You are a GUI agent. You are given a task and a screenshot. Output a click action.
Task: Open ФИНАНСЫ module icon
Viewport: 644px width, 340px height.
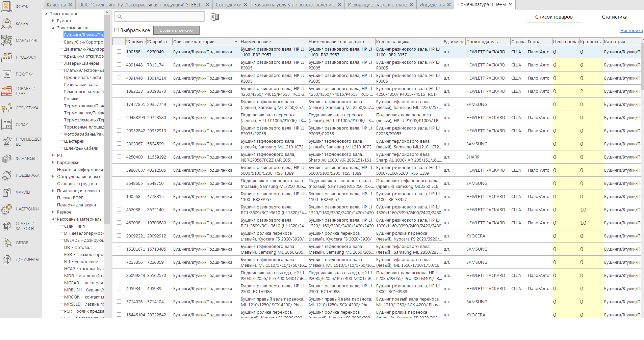7,159
